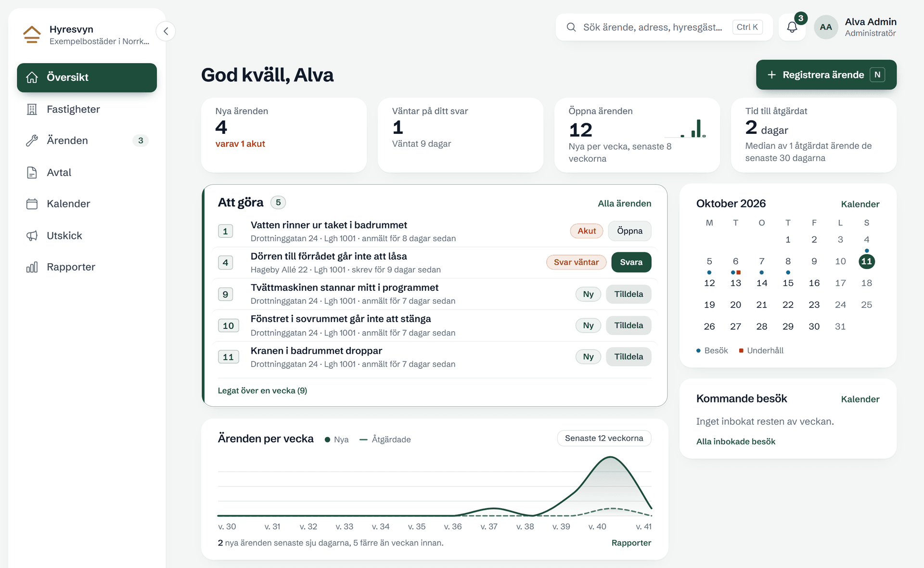Tilldela the Fönstret i sovrummet case

(629, 325)
